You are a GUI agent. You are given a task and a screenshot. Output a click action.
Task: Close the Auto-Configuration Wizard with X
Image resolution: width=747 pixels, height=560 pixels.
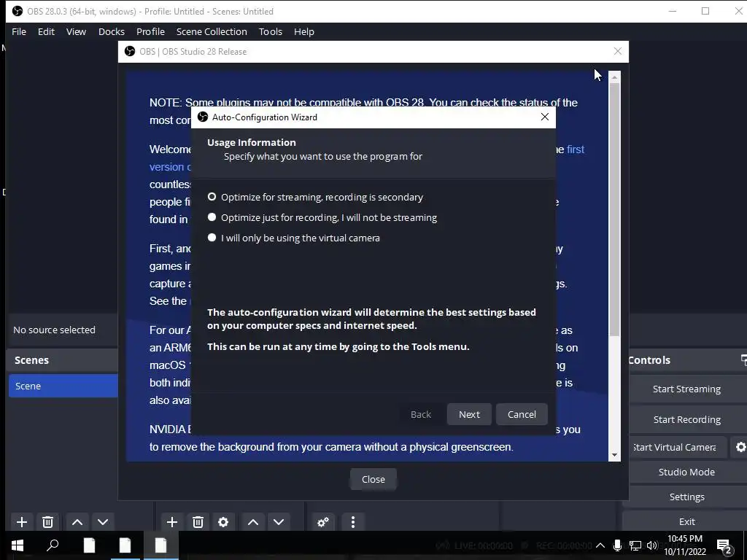pos(545,117)
